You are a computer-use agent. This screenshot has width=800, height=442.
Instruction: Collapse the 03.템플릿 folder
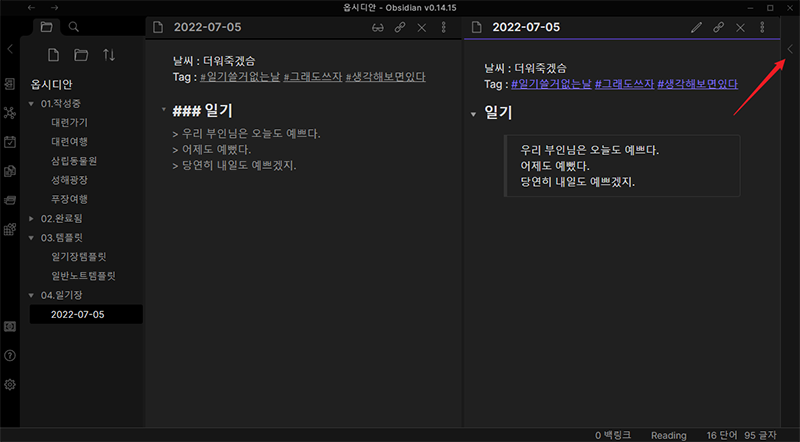click(31, 238)
